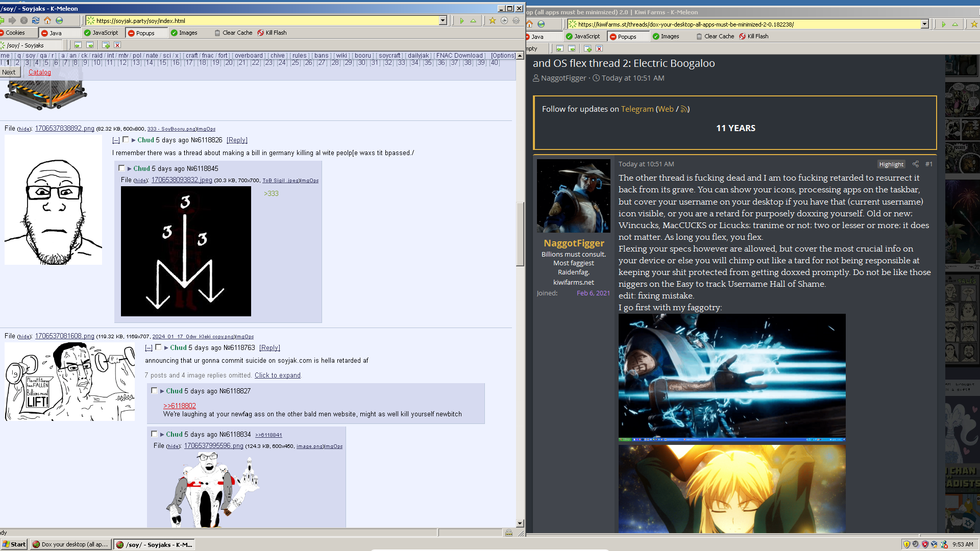Open post menu arrow for №6118827
The height and width of the screenshot is (551, 980).
(162, 391)
